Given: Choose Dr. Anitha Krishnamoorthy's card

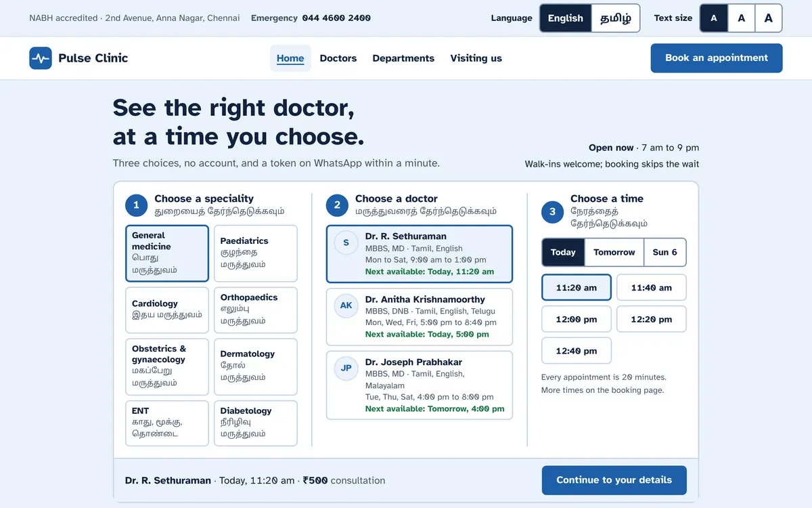Looking at the screenshot, I should click(x=420, y=317).
